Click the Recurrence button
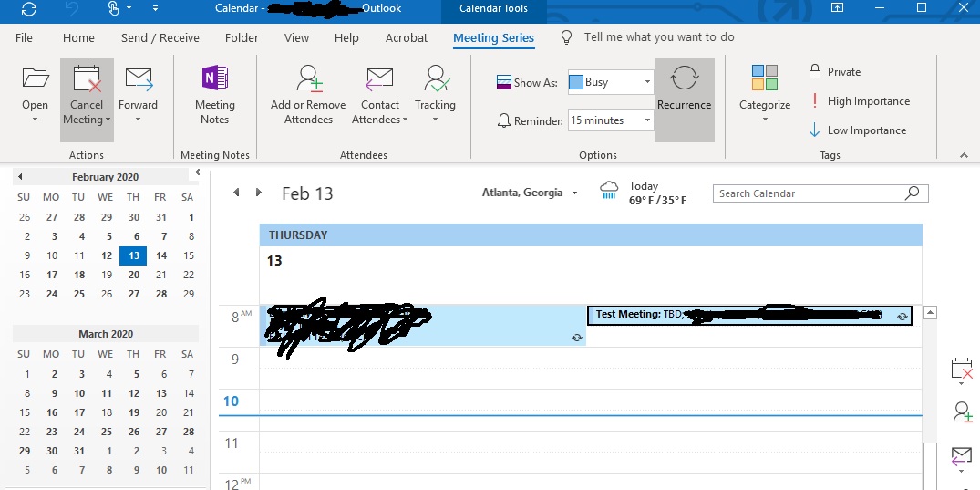Screen dimensions: 980x490 [685, 100]
